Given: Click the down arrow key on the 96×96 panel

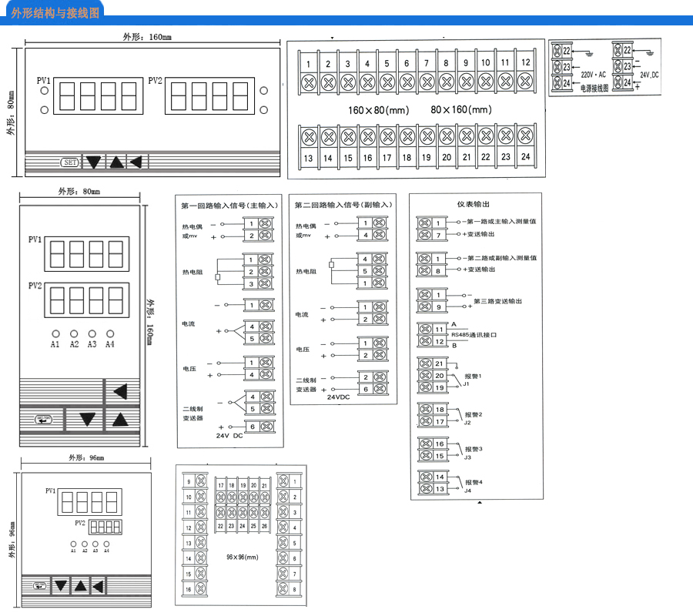Looking at the screenshot, I should click(x=60, y=586).
